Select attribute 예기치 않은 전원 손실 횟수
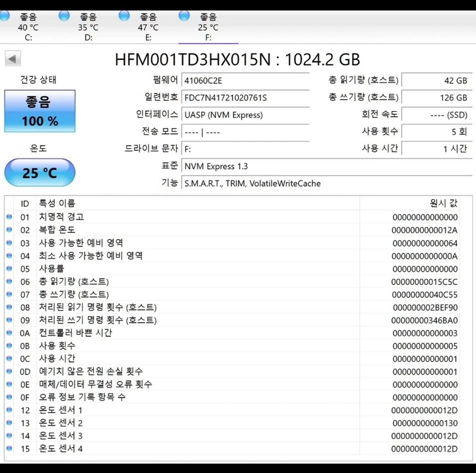The image size is (476, 473). point(91,371)
